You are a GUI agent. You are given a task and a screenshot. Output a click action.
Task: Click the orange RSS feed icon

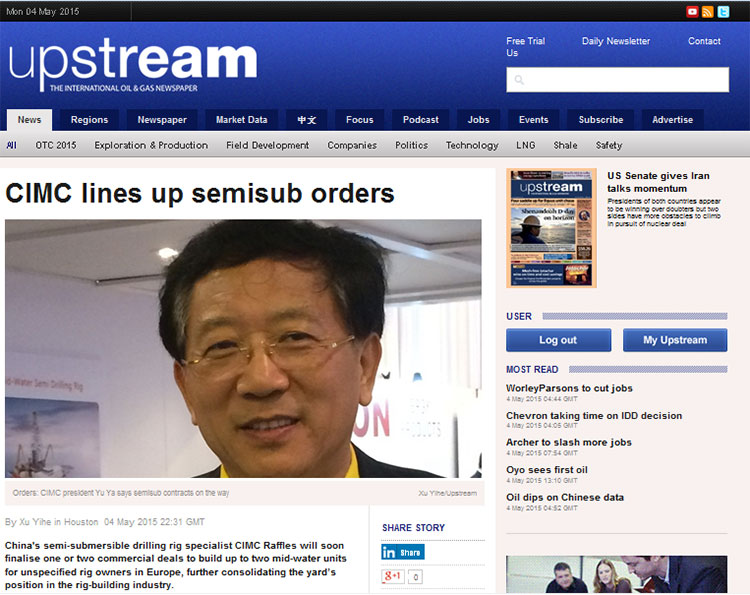pos(708,11)
